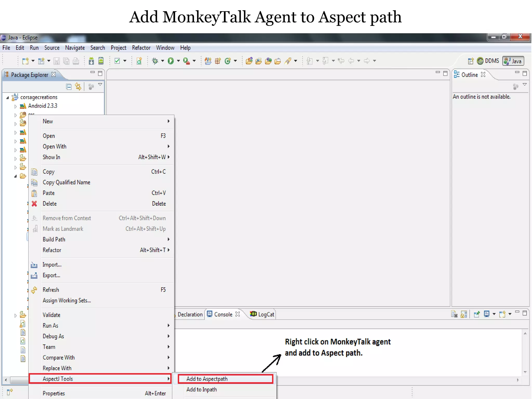Screen dimensions: 532x399
Task: Click the New Java Class icon
Action: point(227,61)
